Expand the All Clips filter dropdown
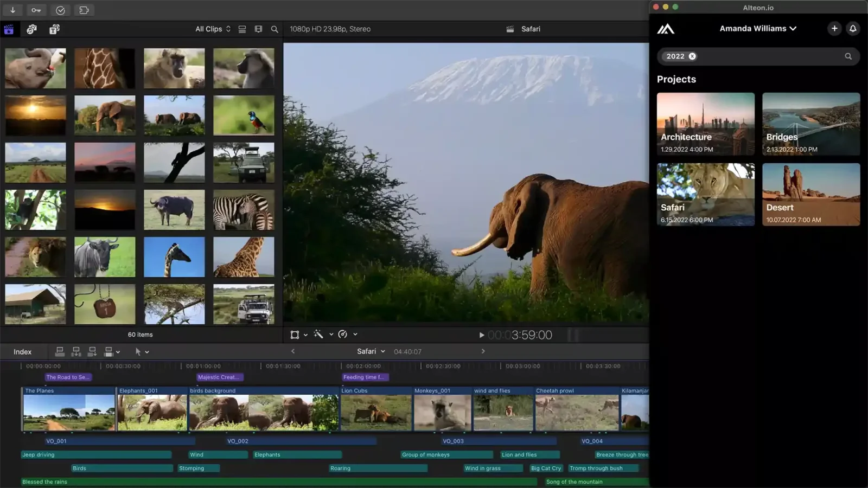This screenshot has width=868, height=488. pyautogui.click(x=213, y=29)
